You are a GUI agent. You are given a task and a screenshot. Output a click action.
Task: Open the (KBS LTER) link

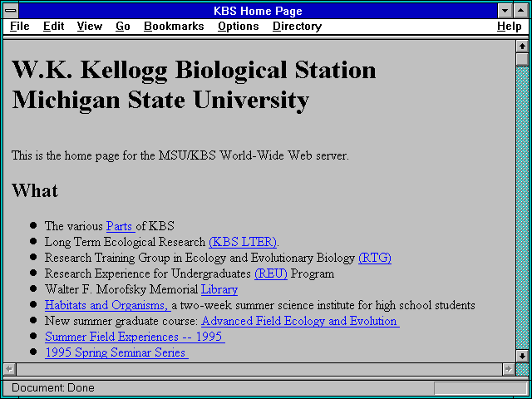pyautogui.click(x=243, y=242)
